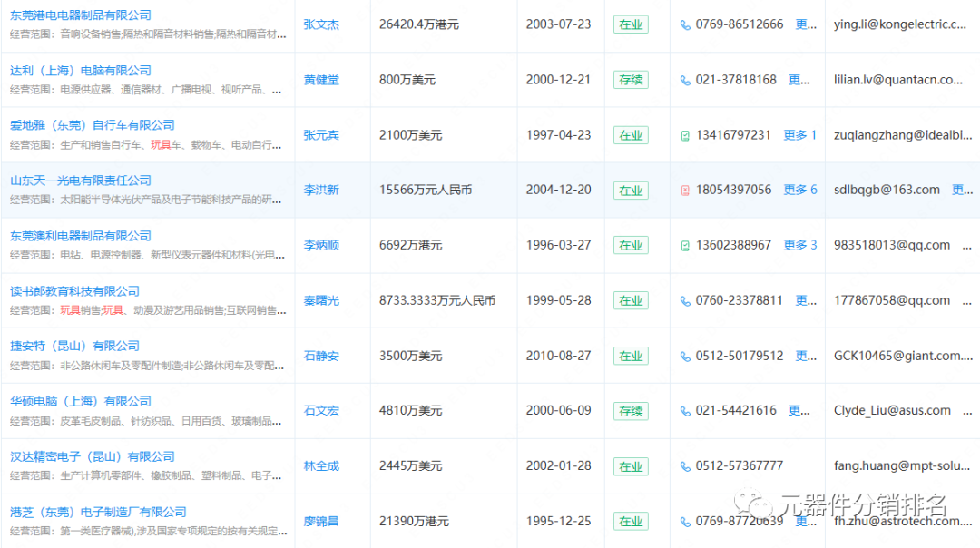The image size is (980, 548).
Task: View legal representative 张文杰
Action: click(321, 24)
